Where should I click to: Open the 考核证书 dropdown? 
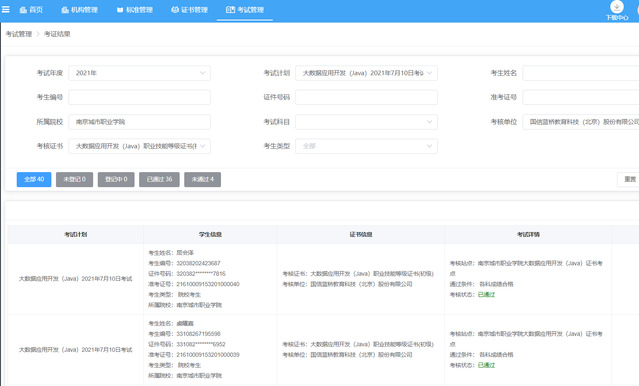point(139,146)
